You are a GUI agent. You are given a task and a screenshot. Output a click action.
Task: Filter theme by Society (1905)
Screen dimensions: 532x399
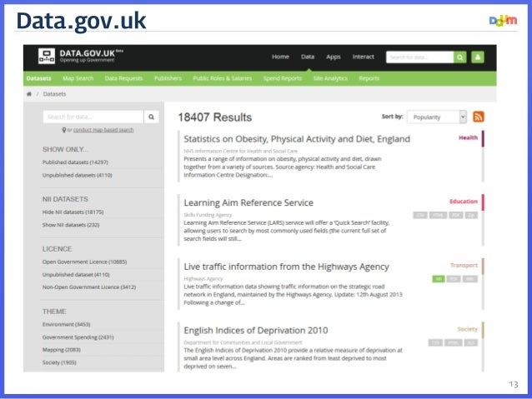59,362
